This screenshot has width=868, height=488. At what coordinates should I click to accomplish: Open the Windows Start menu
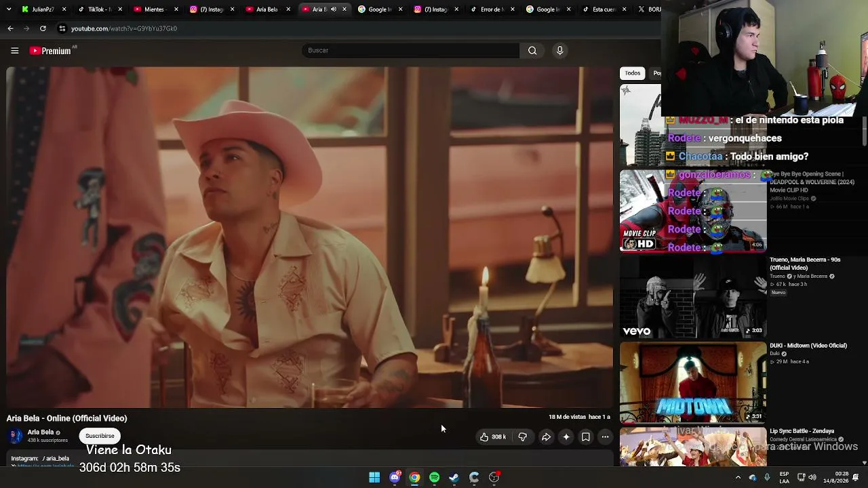tap(374, 477)
